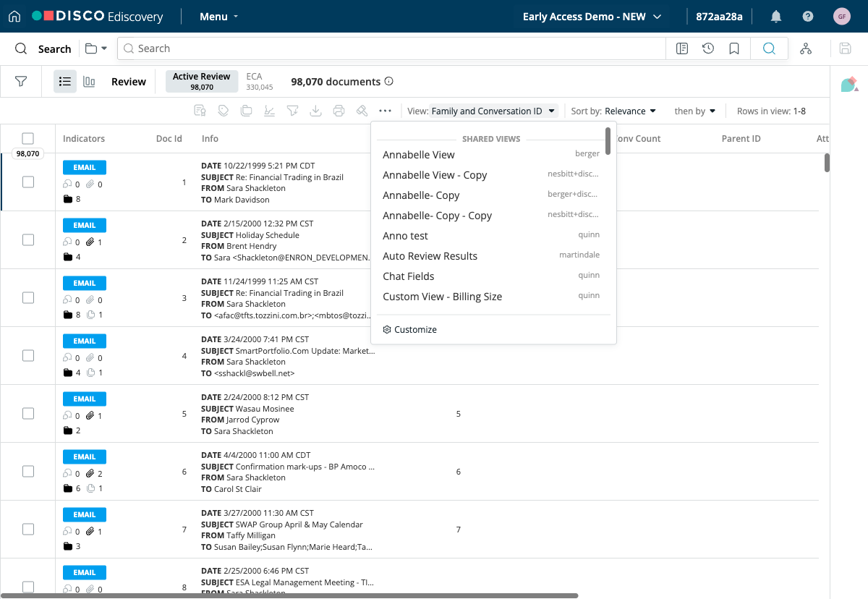Open the search history clock icon
The image size is (868, 599).
[x=708, y=48]
